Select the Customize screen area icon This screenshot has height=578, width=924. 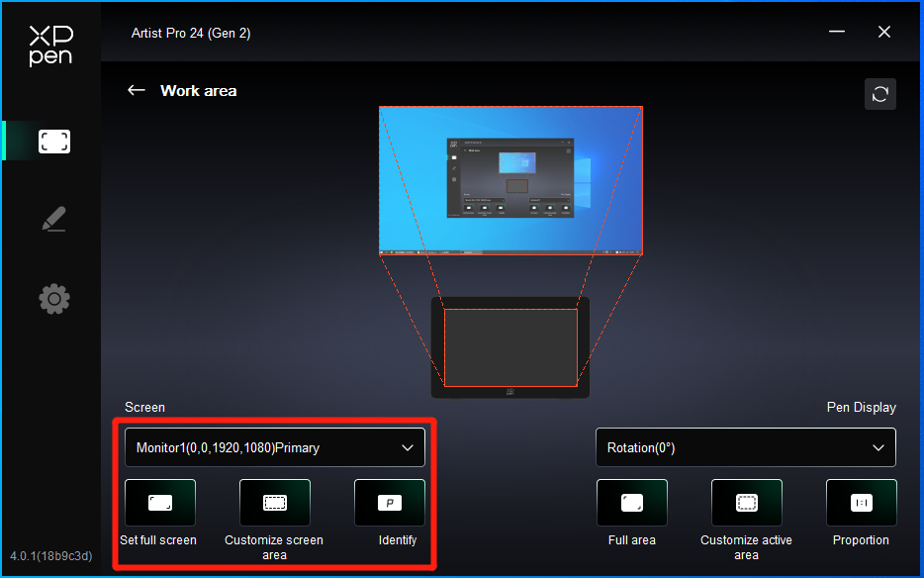(274, 503)
